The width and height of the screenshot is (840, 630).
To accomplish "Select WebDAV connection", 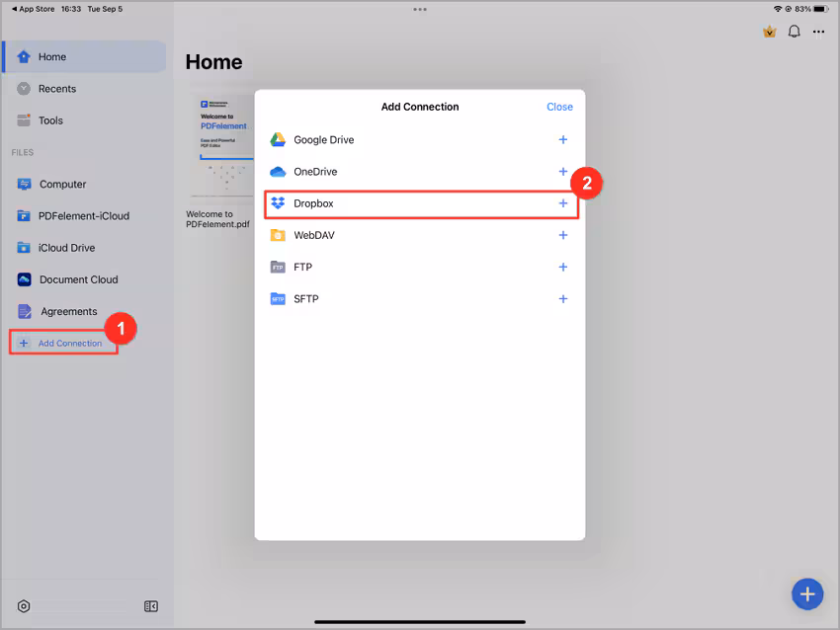I will 420,235.
